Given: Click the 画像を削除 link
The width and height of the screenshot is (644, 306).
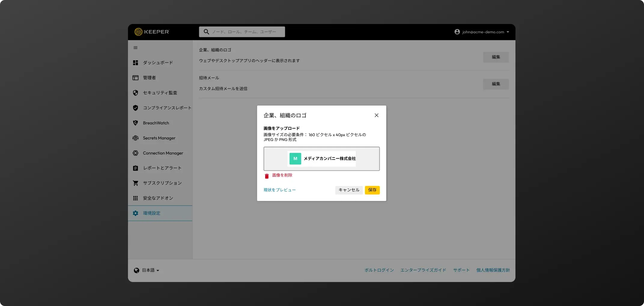Looking at the screenshot, I should pyautogui.click(x=282, y=175).
